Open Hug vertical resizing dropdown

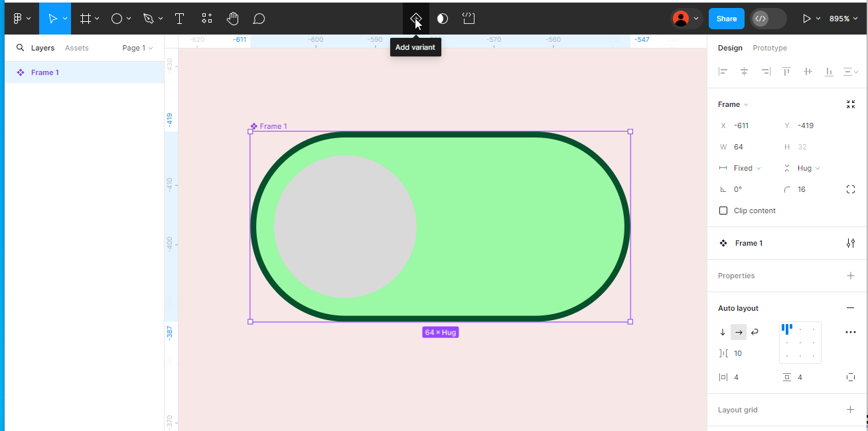pos(802,168)
